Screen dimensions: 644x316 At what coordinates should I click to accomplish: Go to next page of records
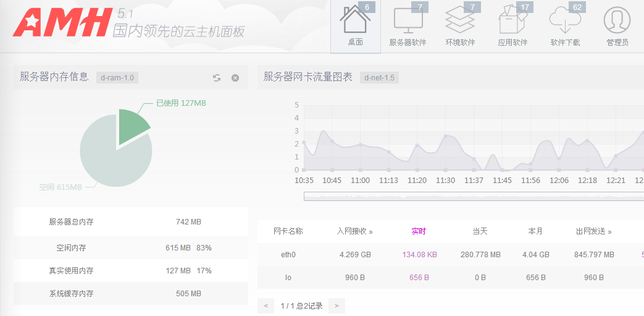[337, 305]
